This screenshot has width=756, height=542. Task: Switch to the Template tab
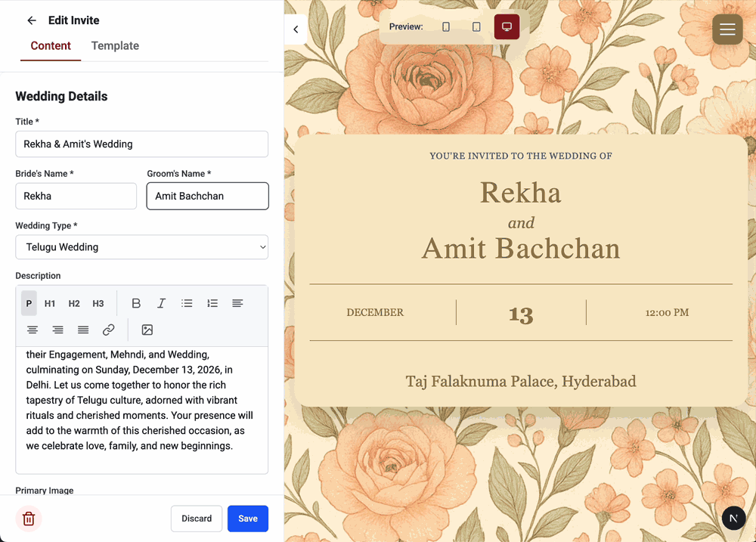click(x=114, y=45)
